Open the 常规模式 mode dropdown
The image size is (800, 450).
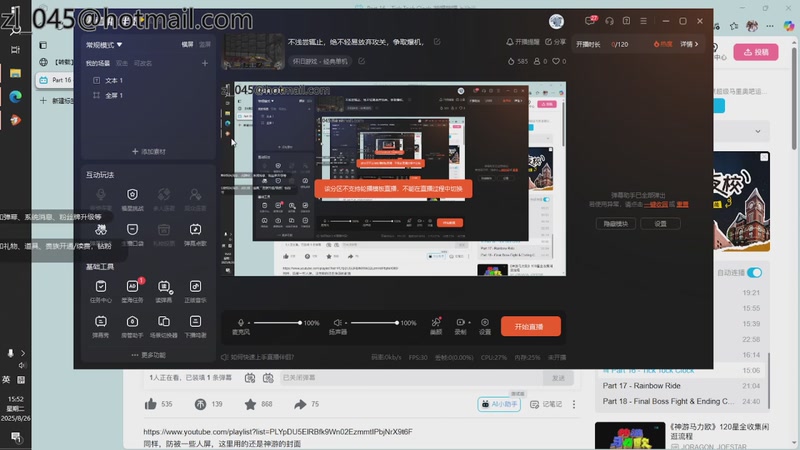coord(104,45)
